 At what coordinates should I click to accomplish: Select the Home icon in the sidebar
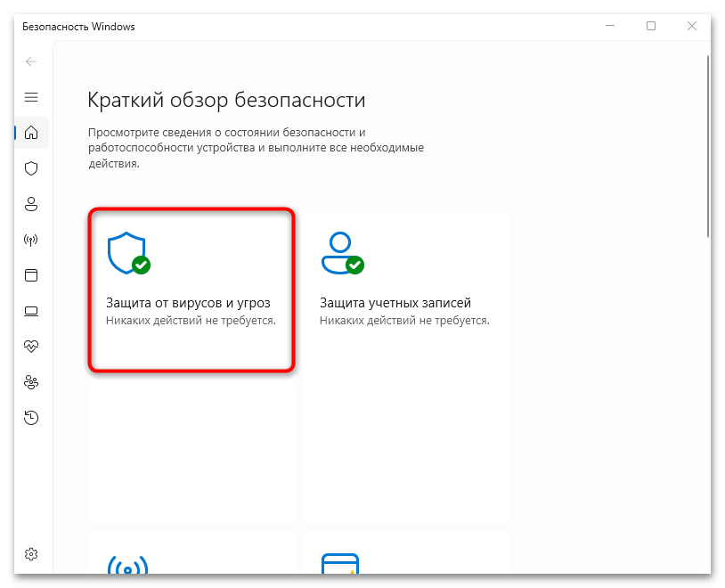point(31,132)
